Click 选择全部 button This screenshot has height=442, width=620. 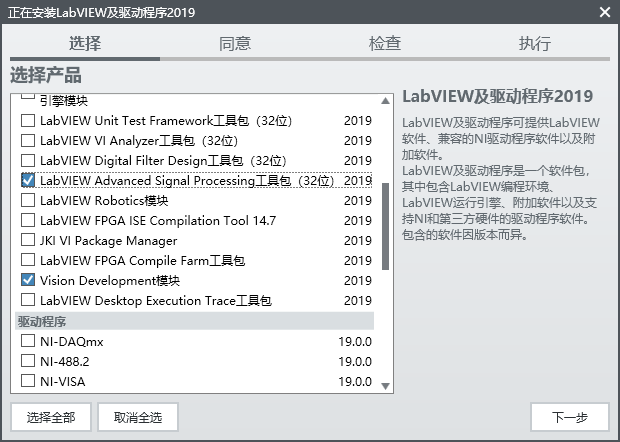(51, 417)
